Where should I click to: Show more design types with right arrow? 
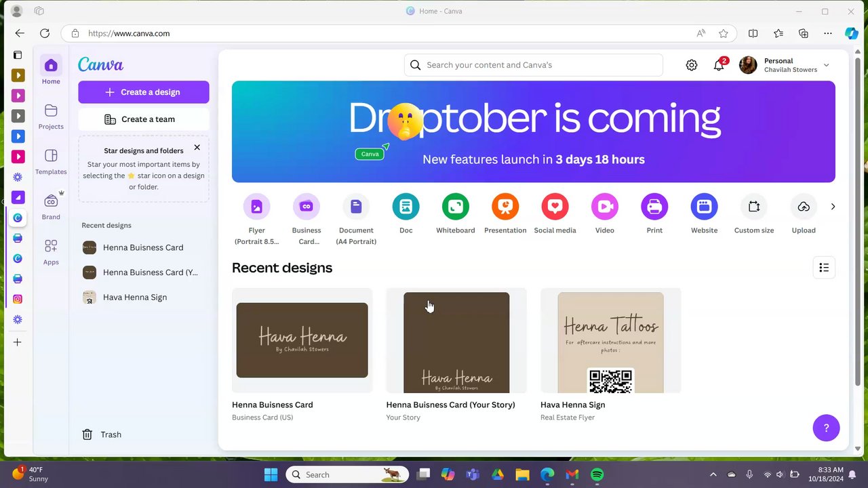[833, 207]
